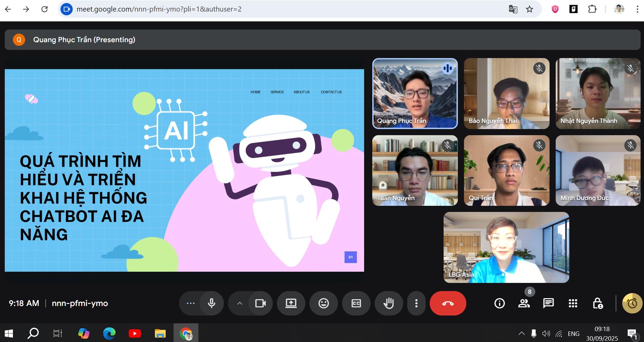Click ABOUT US in the slide navigation
This screenshot has height=342, width=644.
tap(301, 92)
